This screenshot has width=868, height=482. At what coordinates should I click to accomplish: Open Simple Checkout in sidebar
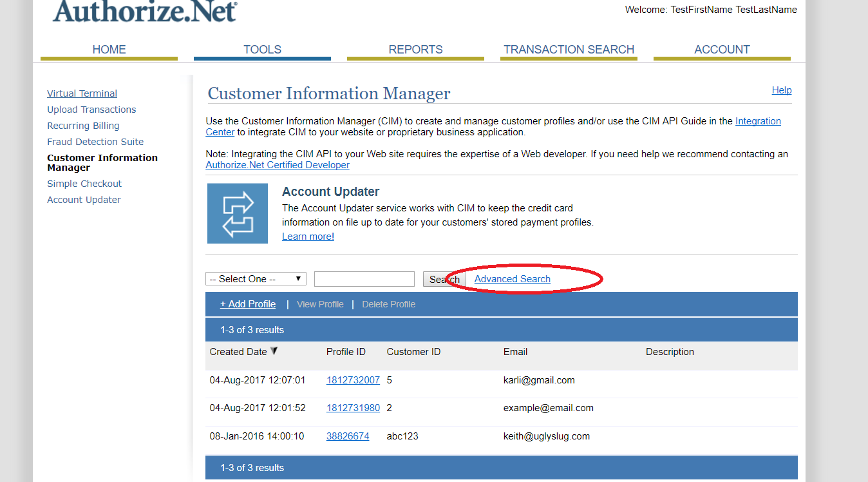[x=84, y=184]
